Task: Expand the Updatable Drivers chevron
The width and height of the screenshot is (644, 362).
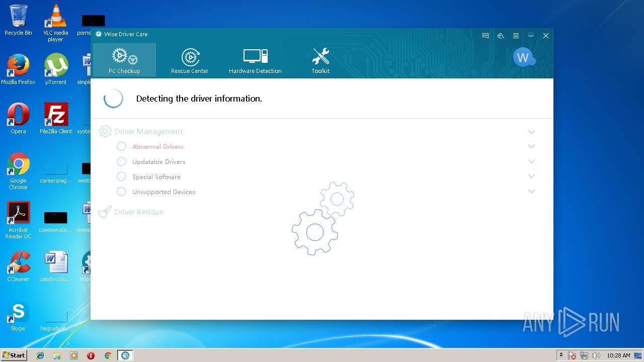Action: click(x=531, y=161)
